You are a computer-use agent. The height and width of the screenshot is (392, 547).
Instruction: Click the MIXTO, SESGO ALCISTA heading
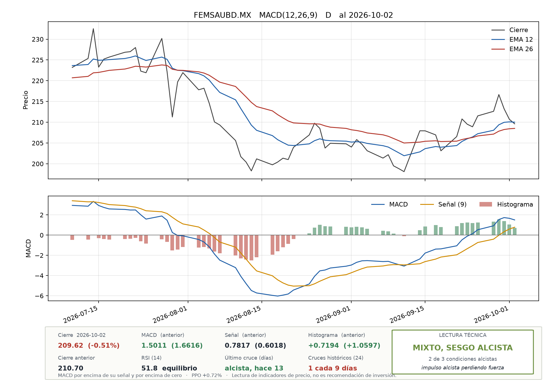tap(463, 348)
